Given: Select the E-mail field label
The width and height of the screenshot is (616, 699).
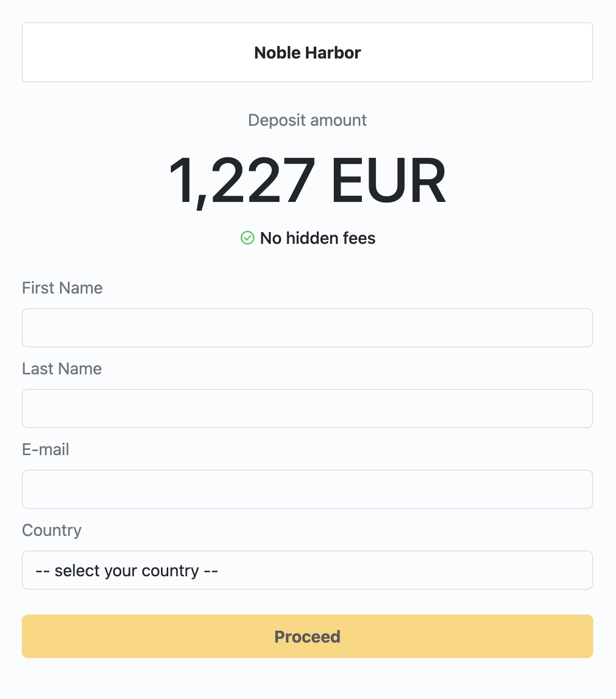Looking at the screenshot, I should click(46, 449).
